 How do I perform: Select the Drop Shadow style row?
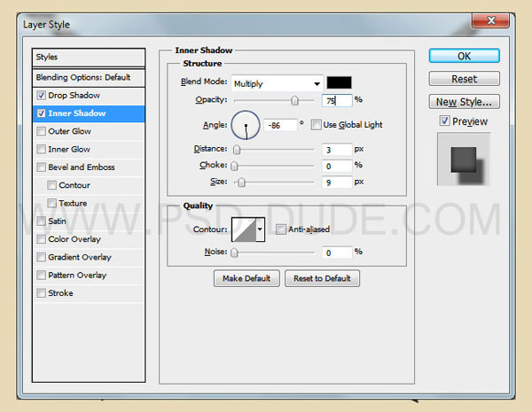[x=89, y=96]
